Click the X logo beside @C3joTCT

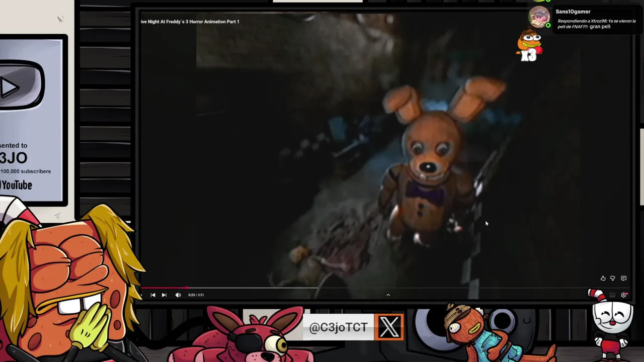point(389,327)
